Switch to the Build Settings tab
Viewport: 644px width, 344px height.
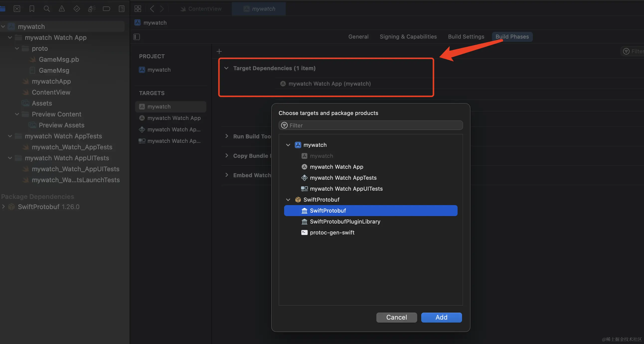tap(466, 37)
